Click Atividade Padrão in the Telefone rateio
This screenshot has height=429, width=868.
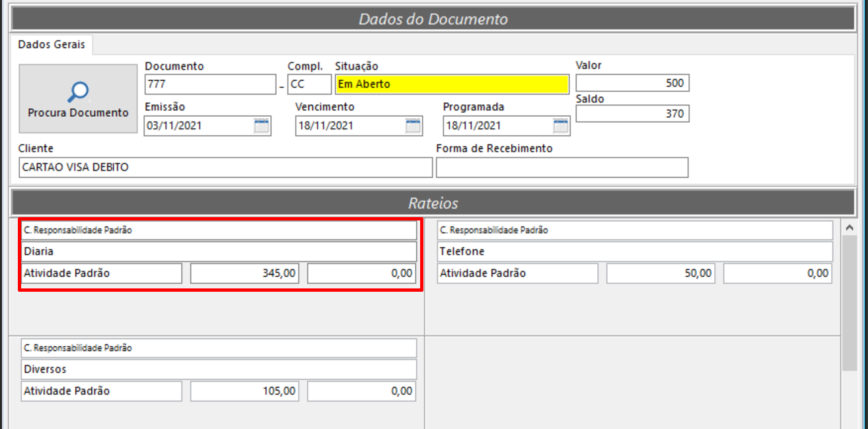tap(517, 273)
